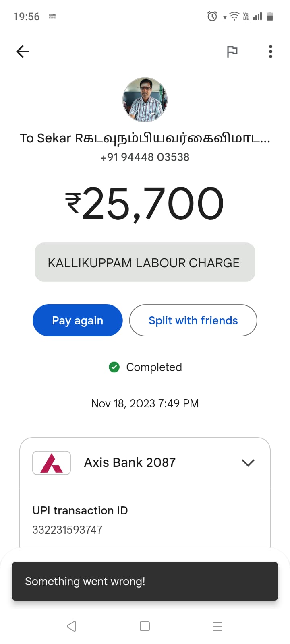Tap the Something went wrong snackbar
Viewport: 290px width, 644px height.
[145, 581]
